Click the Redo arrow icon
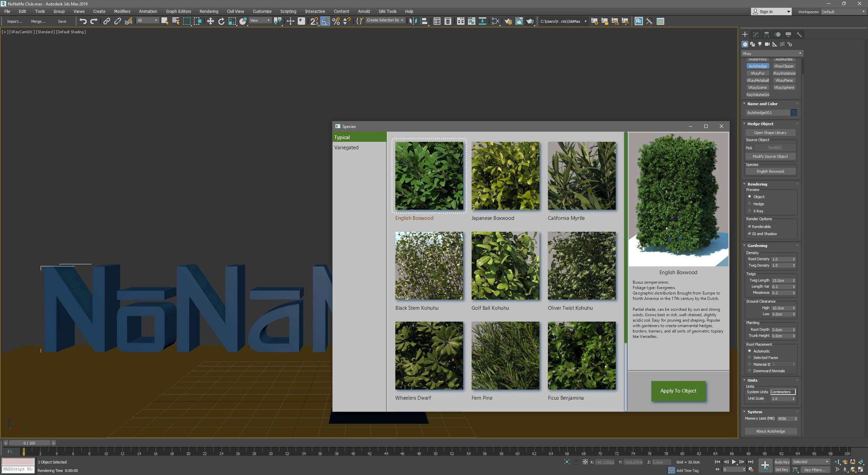The image size is (868, 475). 94,21
